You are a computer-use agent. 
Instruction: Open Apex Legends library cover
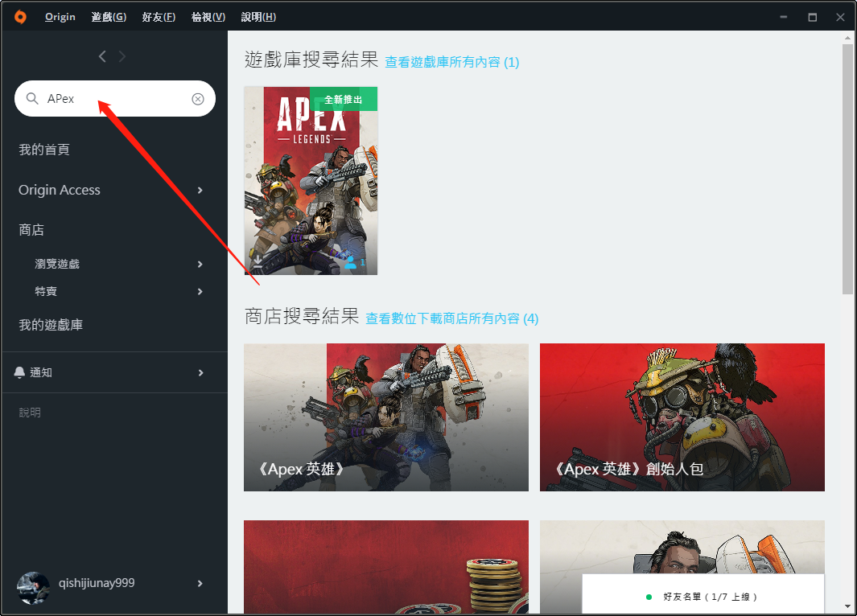click(311, 181)
